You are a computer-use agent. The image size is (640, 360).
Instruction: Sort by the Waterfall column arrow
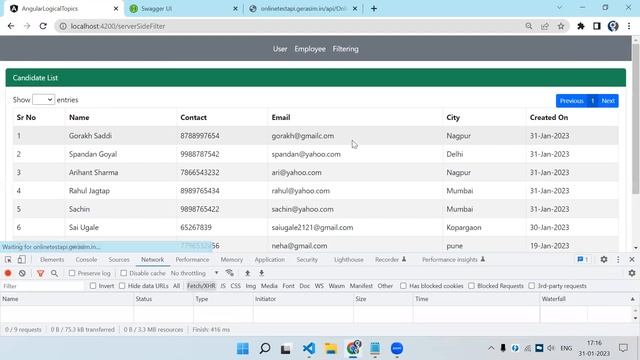pos(632,299)
